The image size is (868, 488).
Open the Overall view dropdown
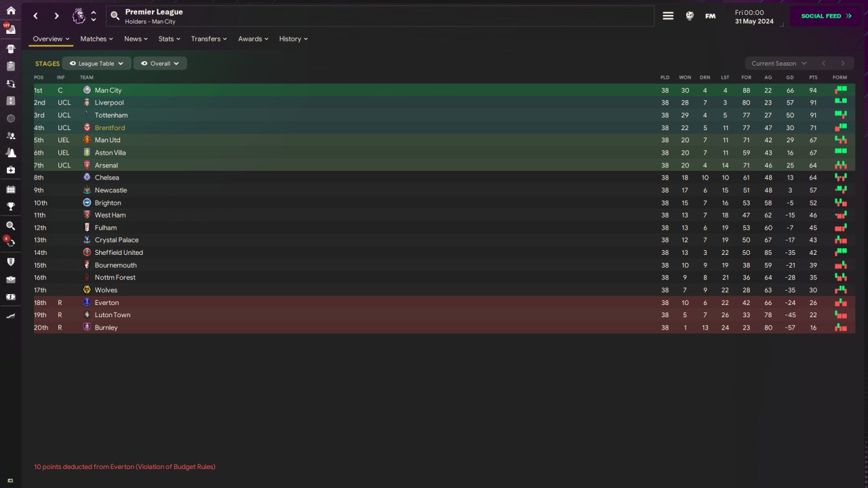point(160,63)
